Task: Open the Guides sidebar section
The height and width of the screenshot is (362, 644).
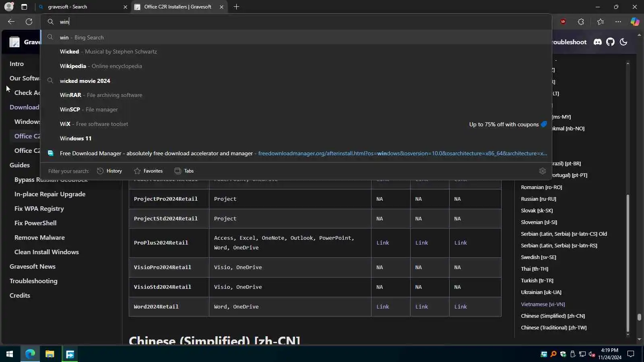Action: pos(20,165)
